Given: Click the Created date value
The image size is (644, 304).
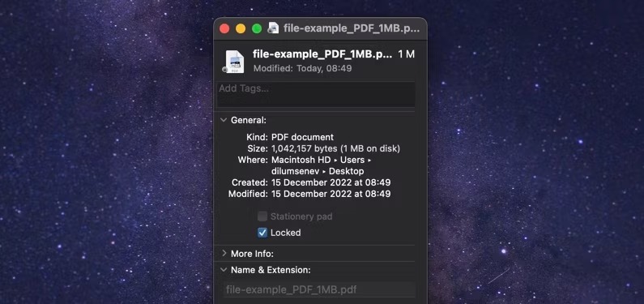Looking at the screenshot, I should click(331, 182).
